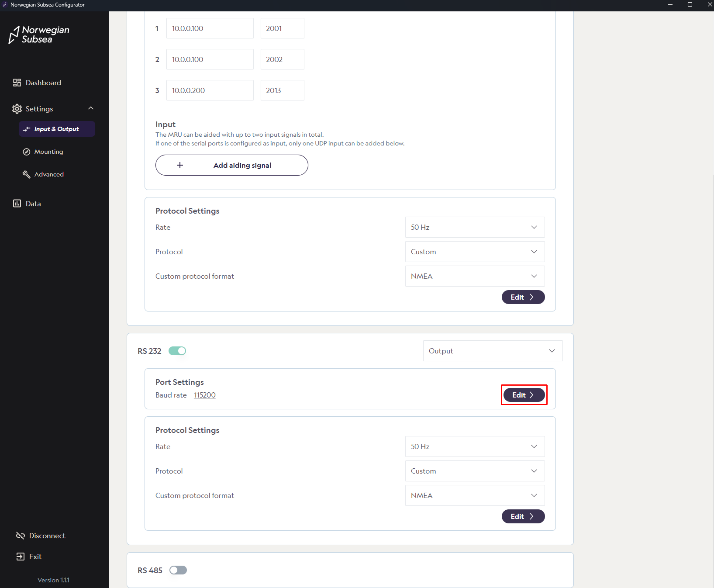
Task: Open the Mounting settings page
Action: click(49, 152)
